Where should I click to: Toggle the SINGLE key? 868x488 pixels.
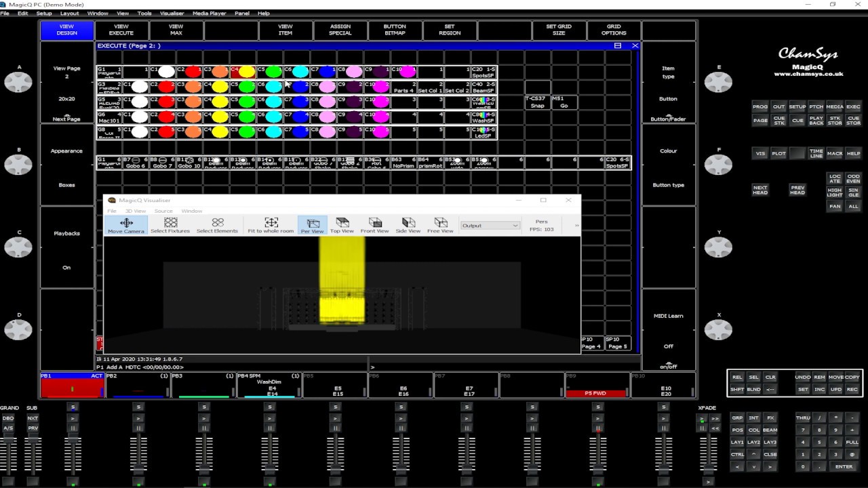tap(853, 192)
